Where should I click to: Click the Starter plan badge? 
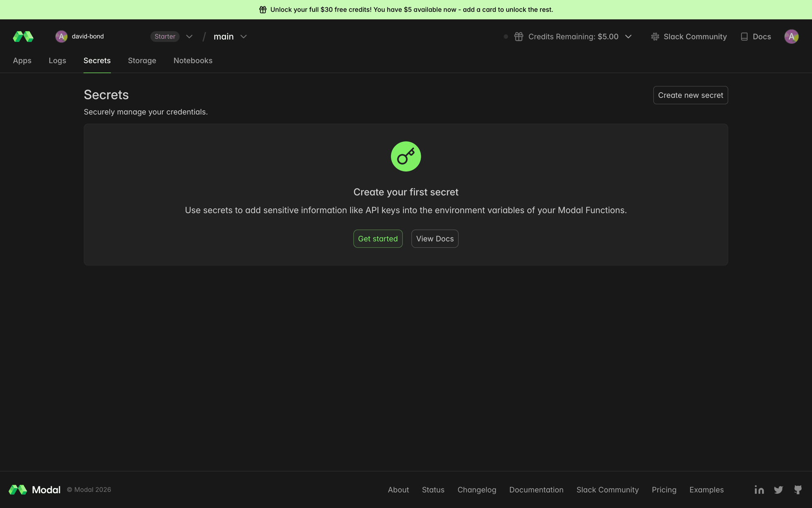165,36
